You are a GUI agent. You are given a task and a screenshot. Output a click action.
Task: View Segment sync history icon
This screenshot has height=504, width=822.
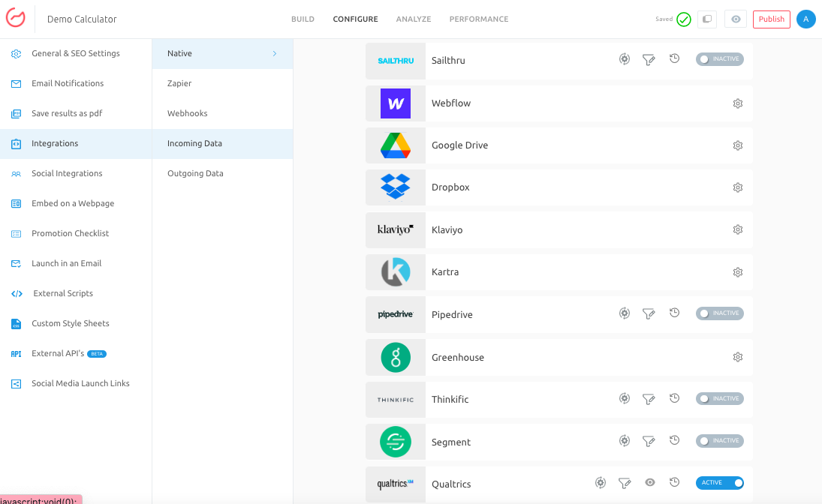click(675, 440)
